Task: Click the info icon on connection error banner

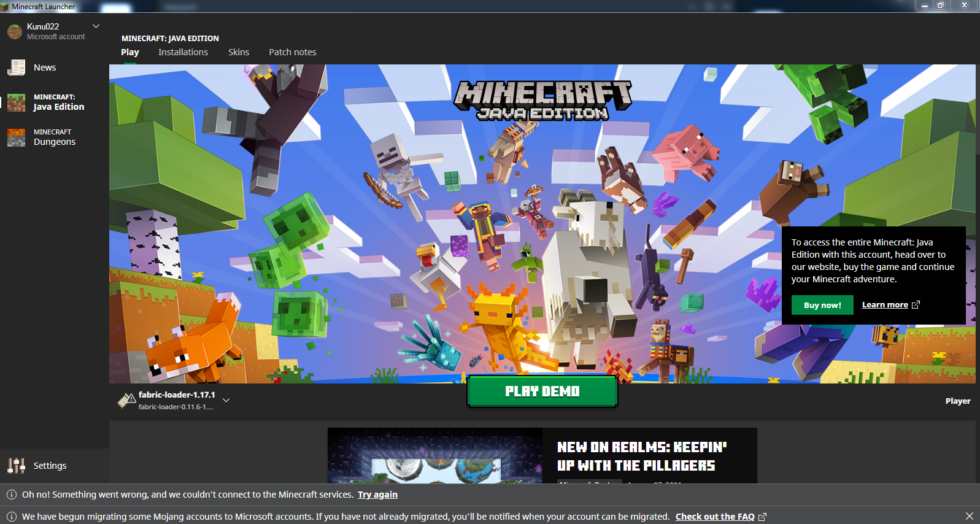Action: click(11, 495)
